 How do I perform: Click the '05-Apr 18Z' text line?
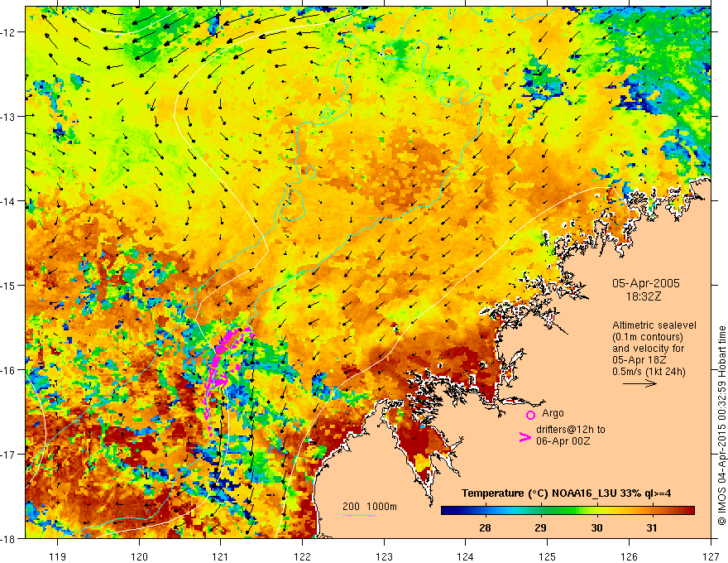coord(639,360)
